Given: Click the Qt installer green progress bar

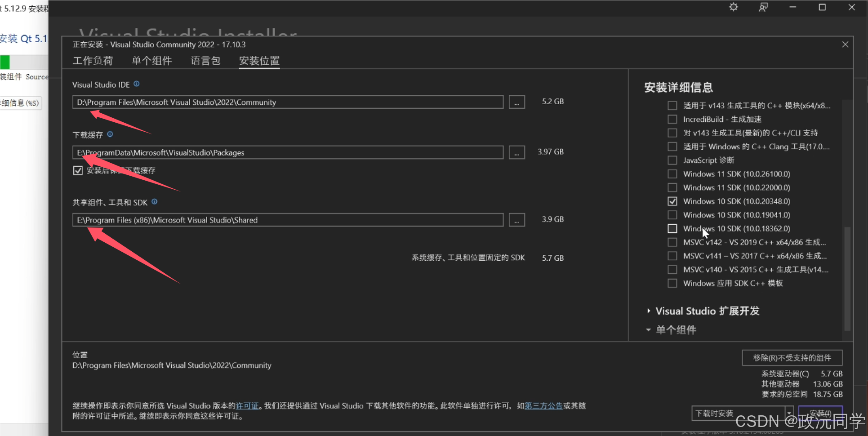Looking at the screenshot, I should 5,62.
